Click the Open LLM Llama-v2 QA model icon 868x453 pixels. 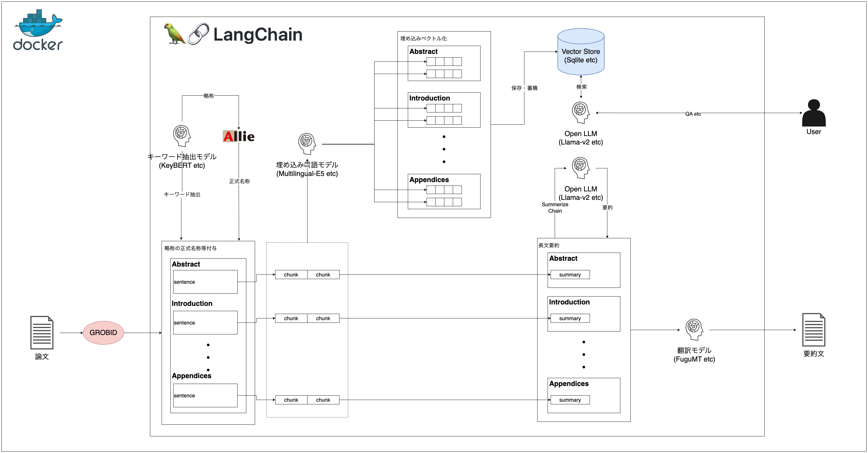click(580, 114)
